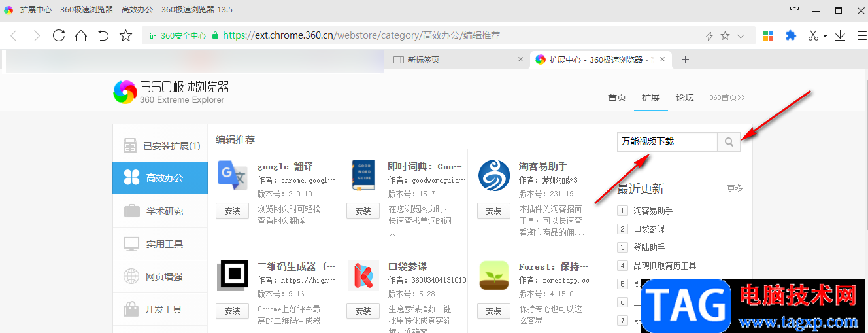
Task: Click the 淘客易助手 blue swirl icon
Action: pos(494,175)
